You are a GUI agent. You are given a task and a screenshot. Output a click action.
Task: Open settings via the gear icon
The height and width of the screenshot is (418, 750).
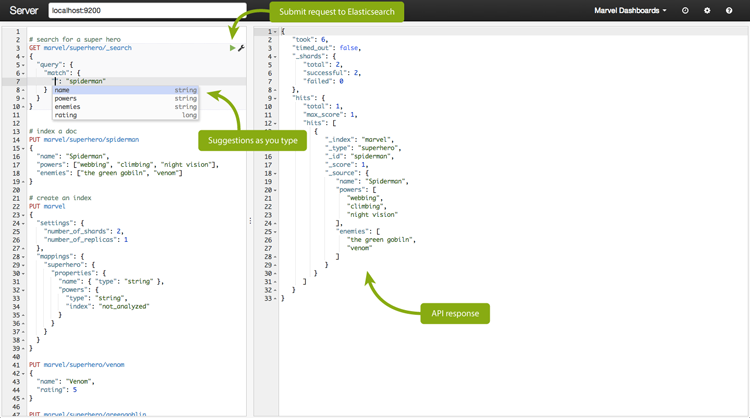707,11
